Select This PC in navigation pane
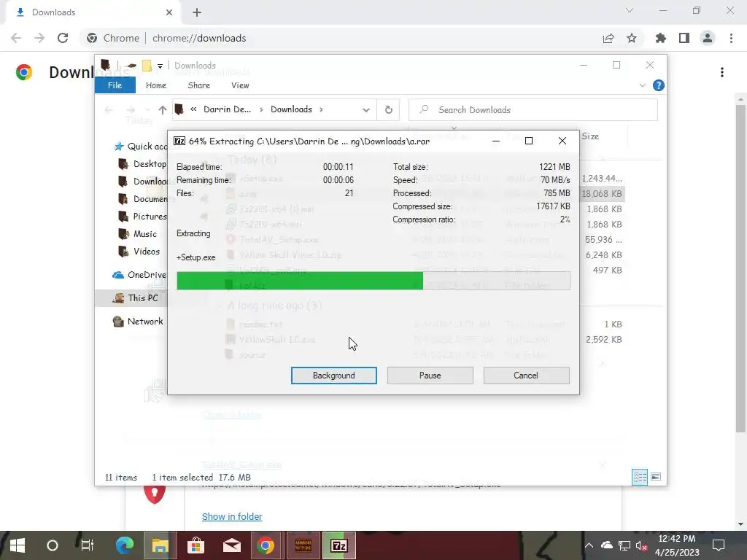The height and width of the screenshot is (560, 747). pos(135,298)
